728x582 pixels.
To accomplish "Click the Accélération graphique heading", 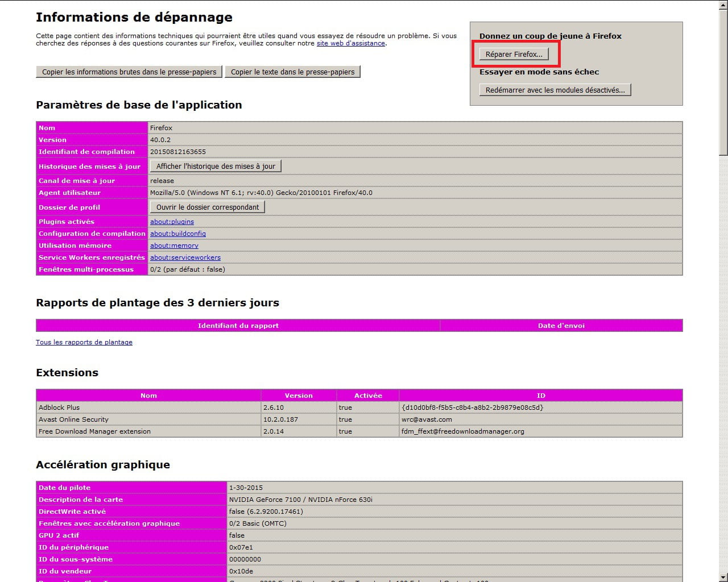I will (x=103, y=464).
